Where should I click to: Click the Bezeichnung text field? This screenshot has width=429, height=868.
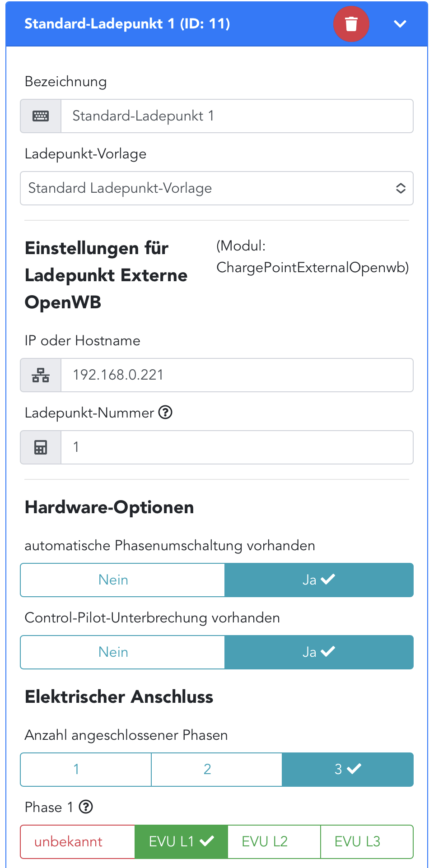tap(237, 116)
